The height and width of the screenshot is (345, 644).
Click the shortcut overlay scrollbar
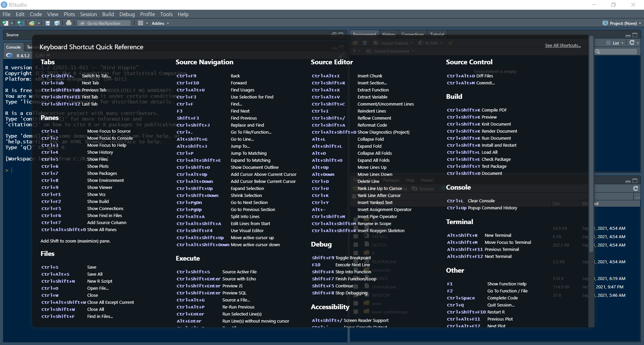(x=591, y=144)
